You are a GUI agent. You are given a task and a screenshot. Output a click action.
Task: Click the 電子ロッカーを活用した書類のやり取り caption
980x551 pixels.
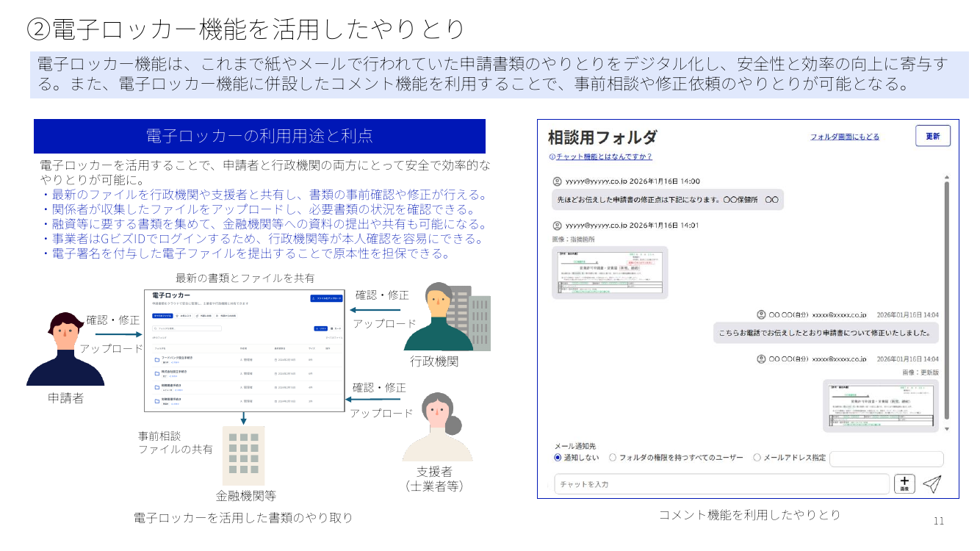pos(243,517)
